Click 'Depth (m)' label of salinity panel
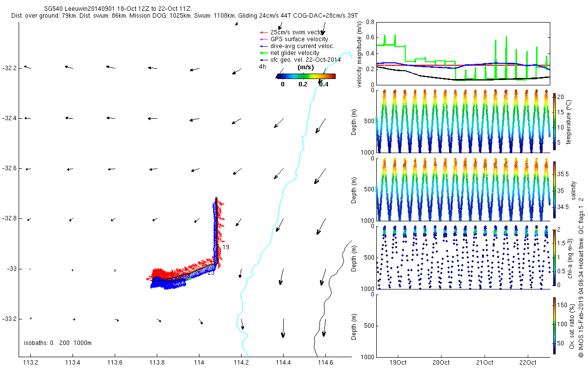Viewport: 588px width, 368px height. 355,189
